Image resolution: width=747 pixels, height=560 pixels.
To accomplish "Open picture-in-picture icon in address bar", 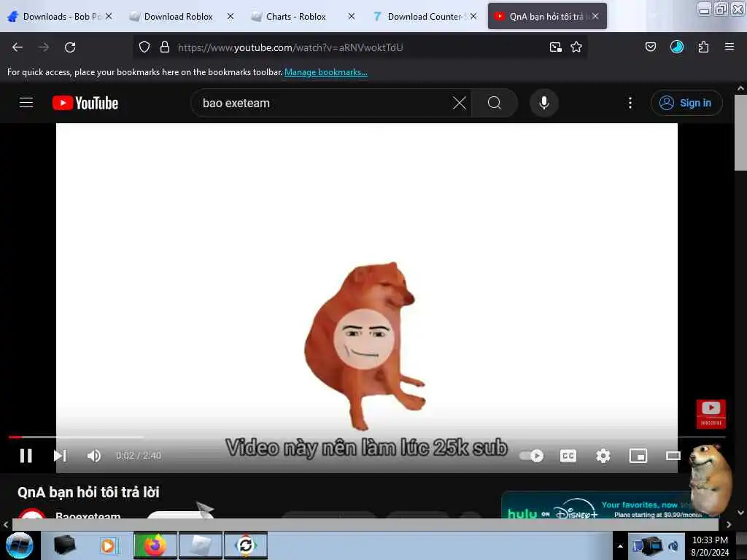I will (x=555, y=47).
